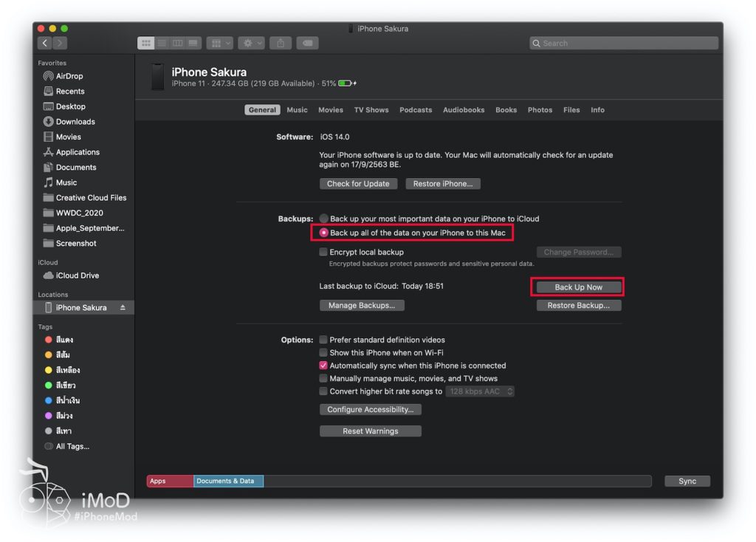Image resolution: width=756 pixels, height=542 pixels.
Task: Switch to gallery view in toolbar
Action: pos(193,44)
